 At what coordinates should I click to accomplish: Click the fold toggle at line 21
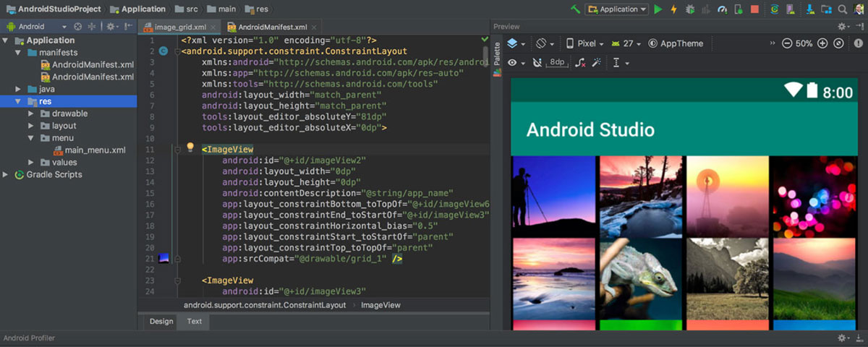pyautogui.click(x=177, y=258)
